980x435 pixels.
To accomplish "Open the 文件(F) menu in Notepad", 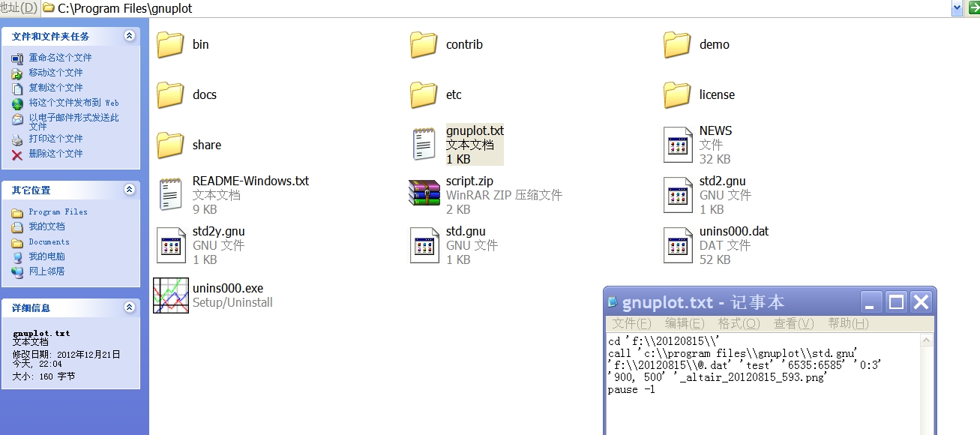I will coord(631,323).
